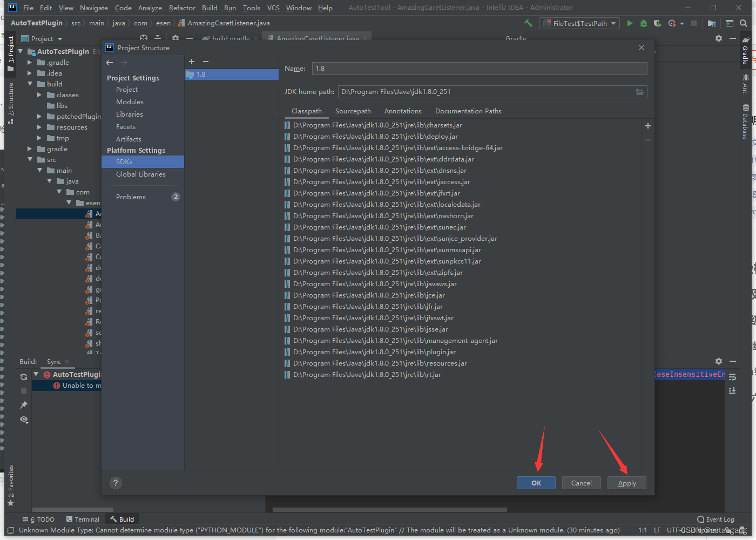Image resolution: width=756 pixels, height=540 pixels.
Task: Add a new SDK with plus icon
Action: [x=191, y=62]
